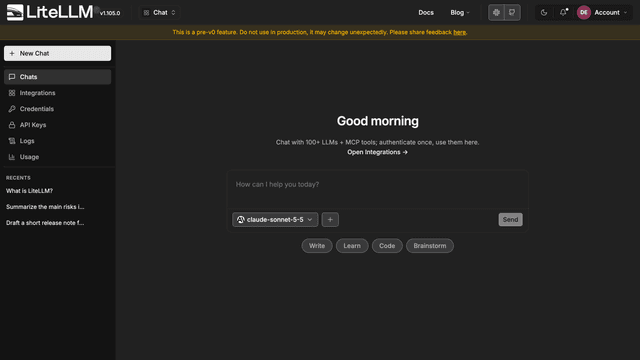
Task: Send the message
Action: [510, 220]
